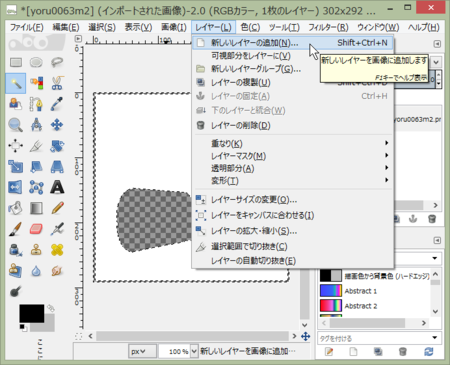
Task: Choose レイヤーの複製(U) menu item
Action: [x=293, y=82]
